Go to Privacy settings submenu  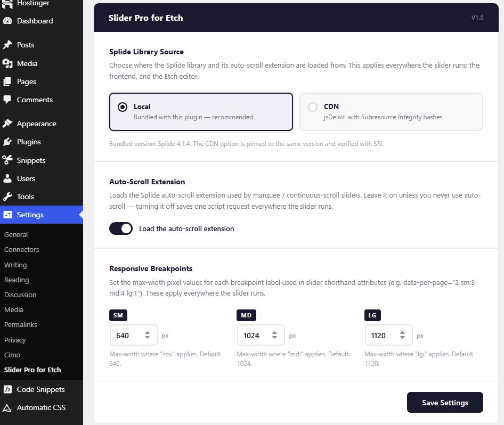[x=15, y=340]
